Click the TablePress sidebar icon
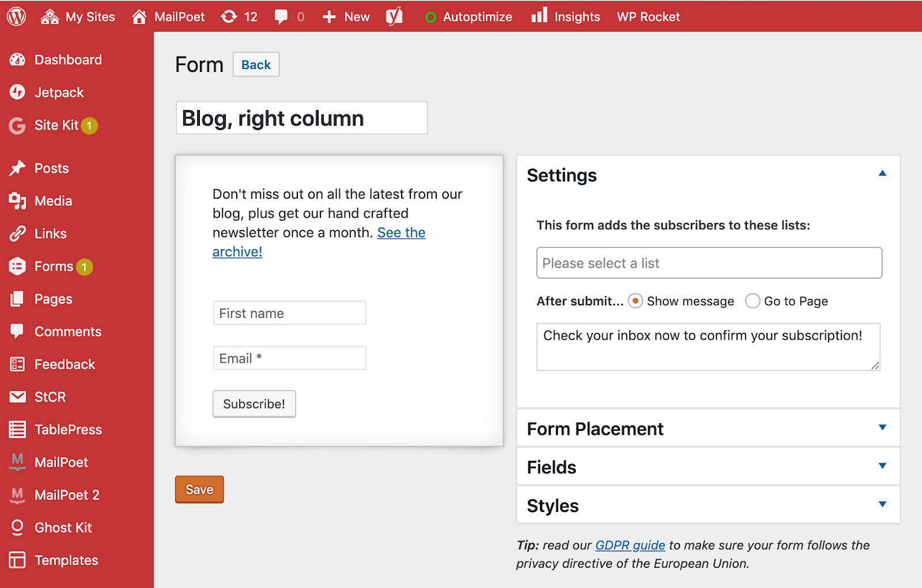This screenshot has height=588, width=922. click(17, 430)
